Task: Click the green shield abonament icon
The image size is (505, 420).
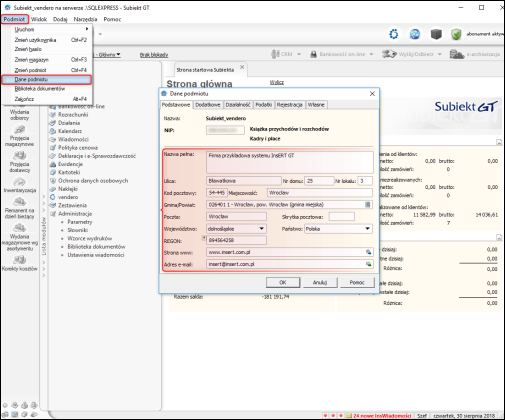Action: click(x=456, y=34)
